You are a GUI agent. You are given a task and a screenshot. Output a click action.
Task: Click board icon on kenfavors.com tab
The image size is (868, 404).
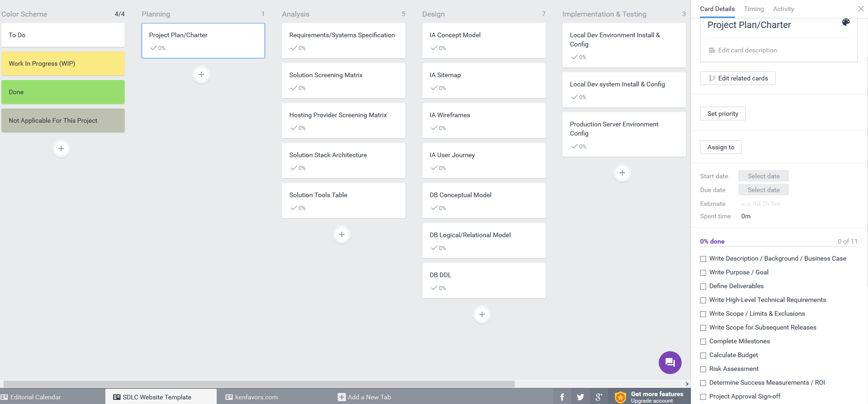229,397
